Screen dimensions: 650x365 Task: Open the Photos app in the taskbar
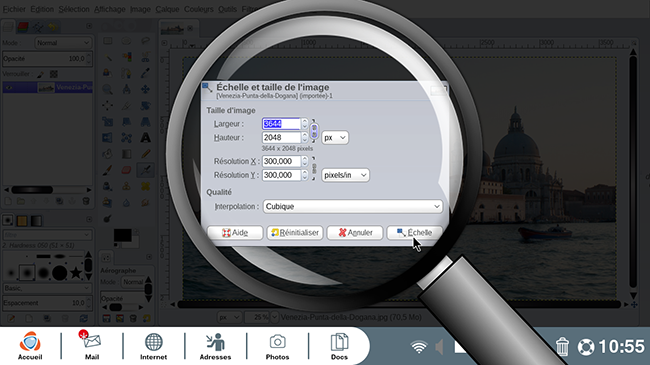pyautogui.click(x=277, y=346)
